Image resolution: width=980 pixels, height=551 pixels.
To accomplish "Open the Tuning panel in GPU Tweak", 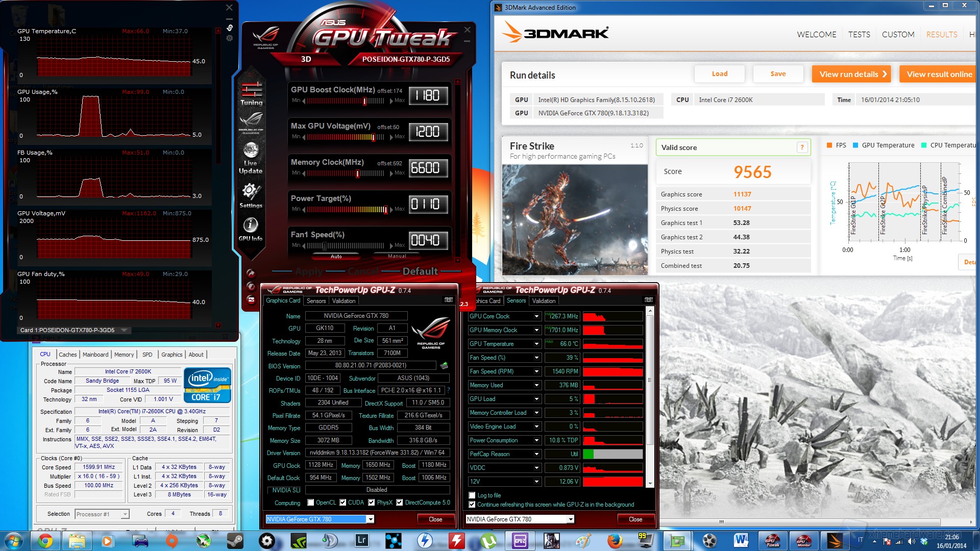I will (x=252, y=93).
